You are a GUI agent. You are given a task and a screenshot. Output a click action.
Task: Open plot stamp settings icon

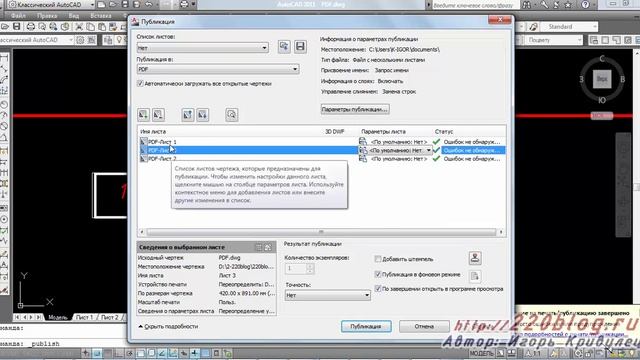475,258
